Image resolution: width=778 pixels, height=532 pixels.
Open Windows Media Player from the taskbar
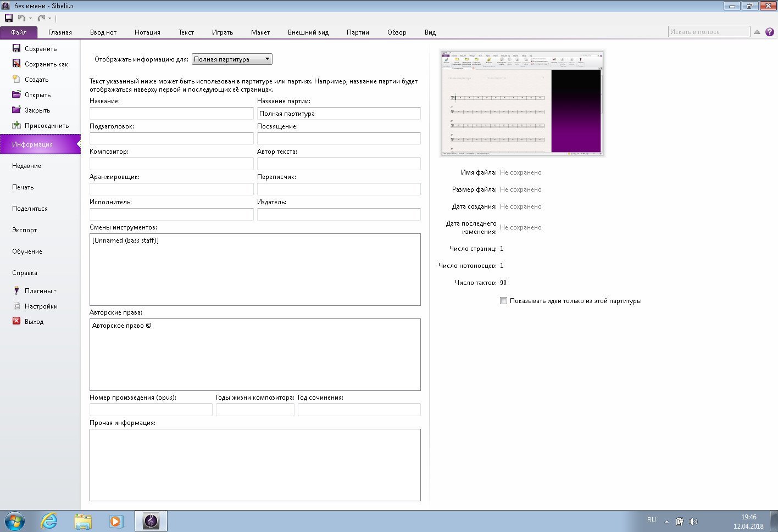tap(116, 520)
